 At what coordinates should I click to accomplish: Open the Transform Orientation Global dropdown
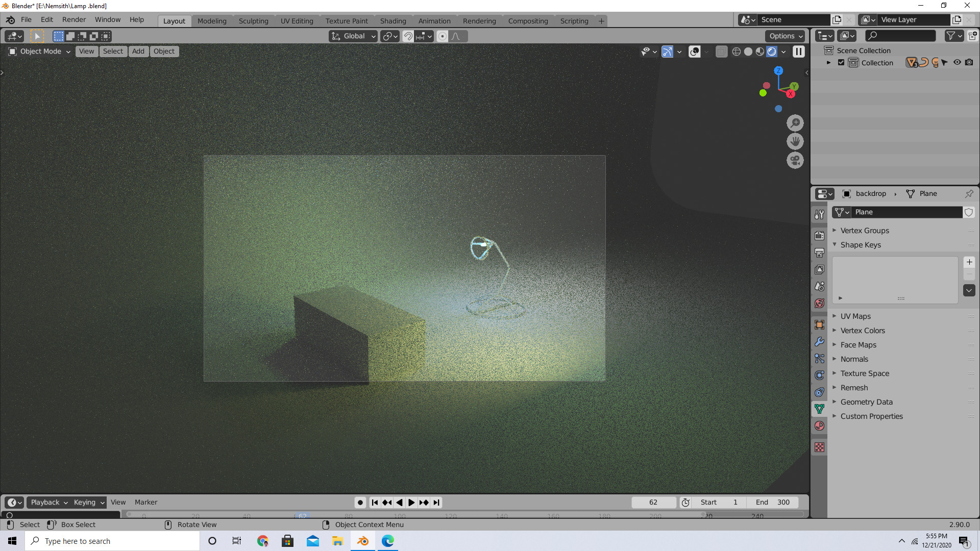353,36
